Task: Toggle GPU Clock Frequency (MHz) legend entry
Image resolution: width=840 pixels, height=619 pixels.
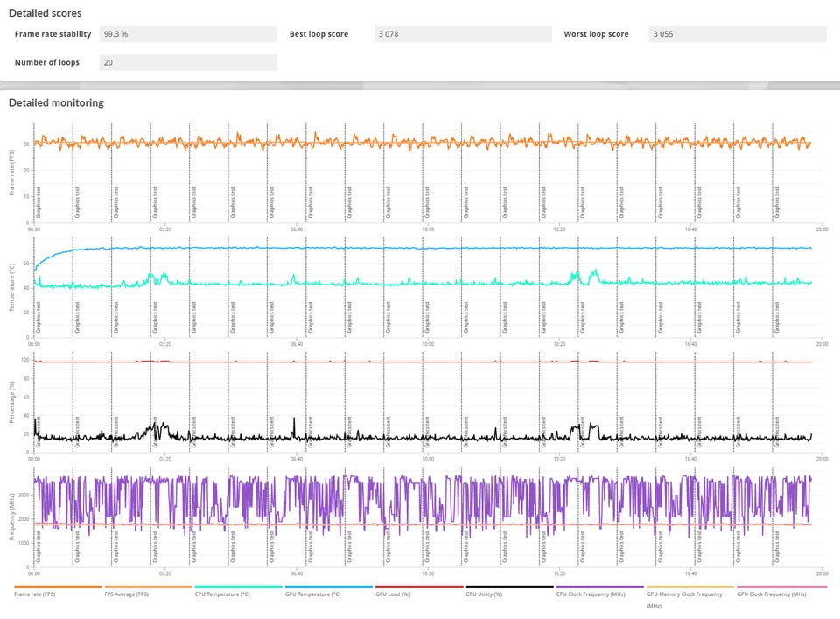Action: coord(780,587)
